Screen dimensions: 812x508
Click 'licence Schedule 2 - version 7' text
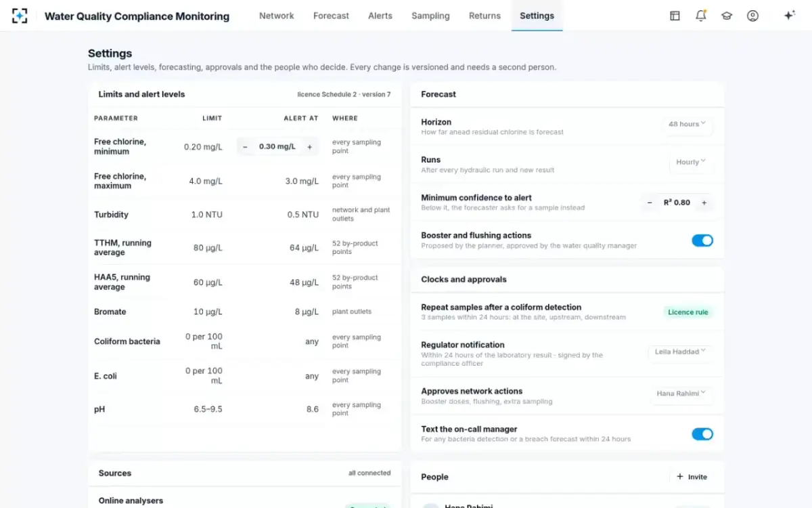coord(344,94)
